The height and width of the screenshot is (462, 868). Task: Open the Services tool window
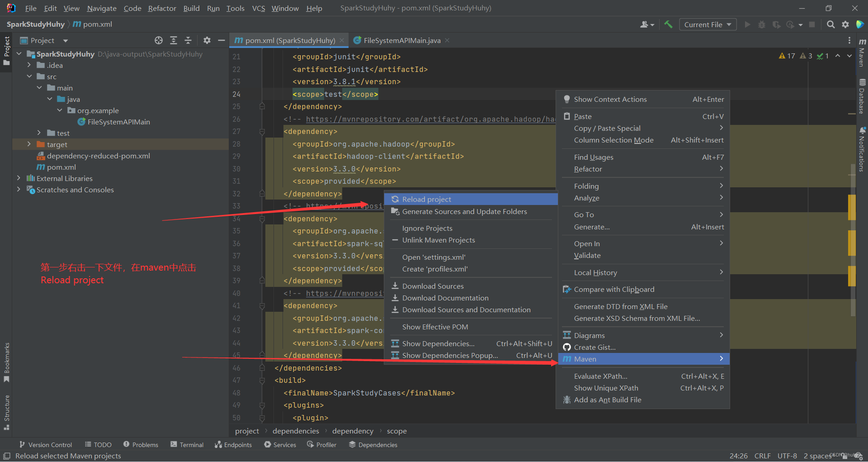tap(280, 445)
